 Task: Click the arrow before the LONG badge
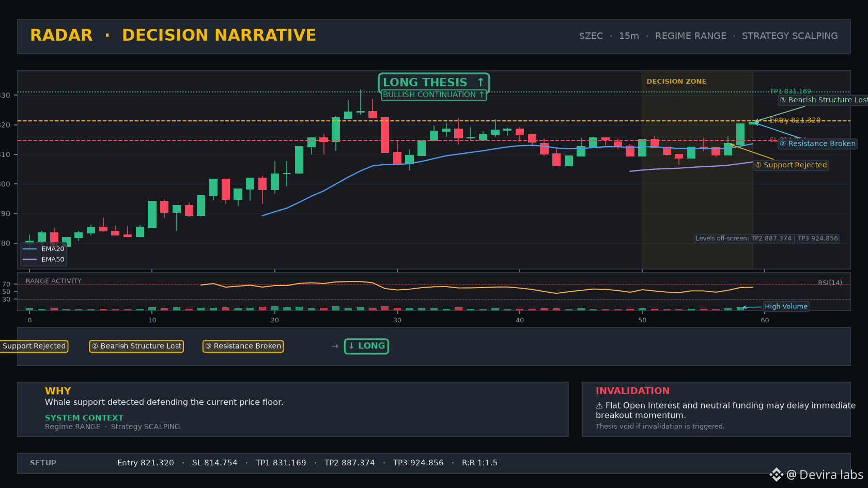pyautogui.click(x=335, y=346)
